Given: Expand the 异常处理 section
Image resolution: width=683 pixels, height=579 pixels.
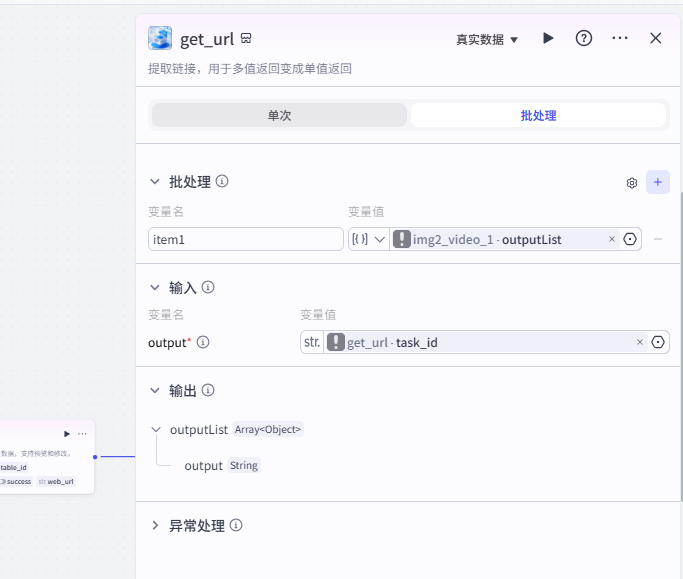Looking at the screenshot, I should 155,525.
